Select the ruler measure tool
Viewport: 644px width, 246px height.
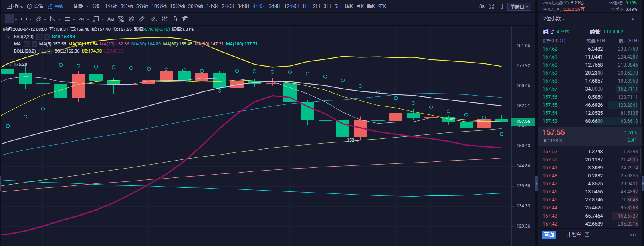[142, 19]
